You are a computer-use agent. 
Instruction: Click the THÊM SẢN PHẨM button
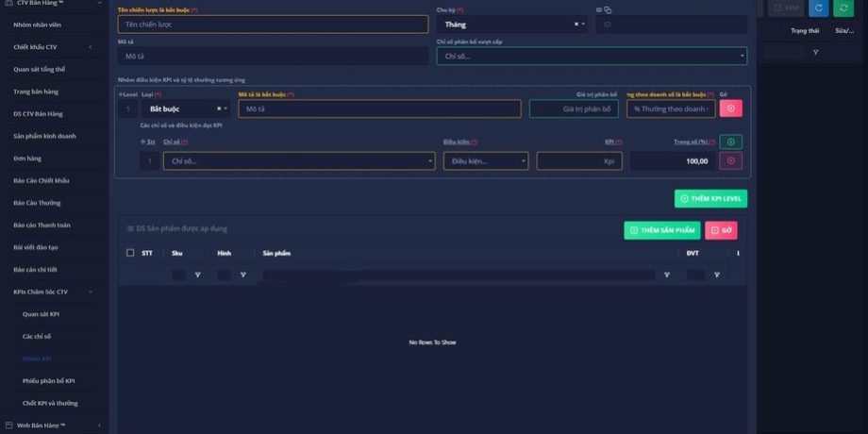pyautogui.click(x=661, y=230)
